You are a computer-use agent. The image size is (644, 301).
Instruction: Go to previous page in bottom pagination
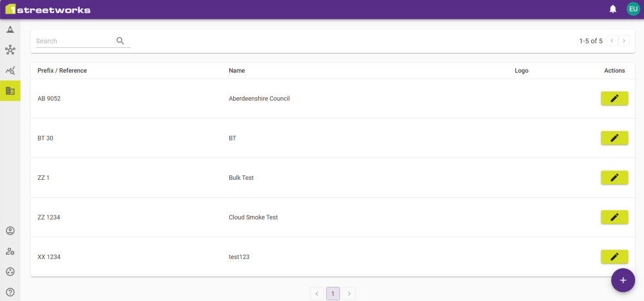tap(317, 294)
